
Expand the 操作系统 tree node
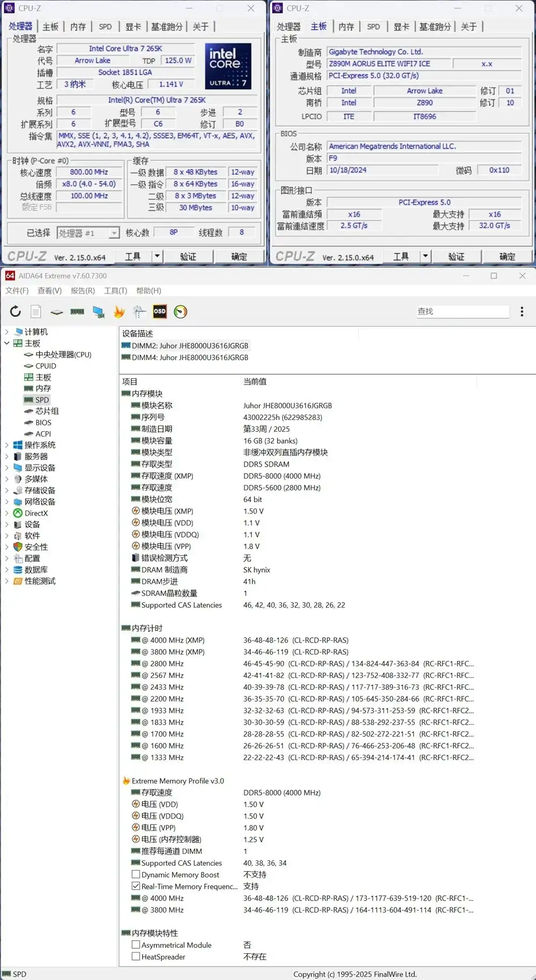[7, 445]
